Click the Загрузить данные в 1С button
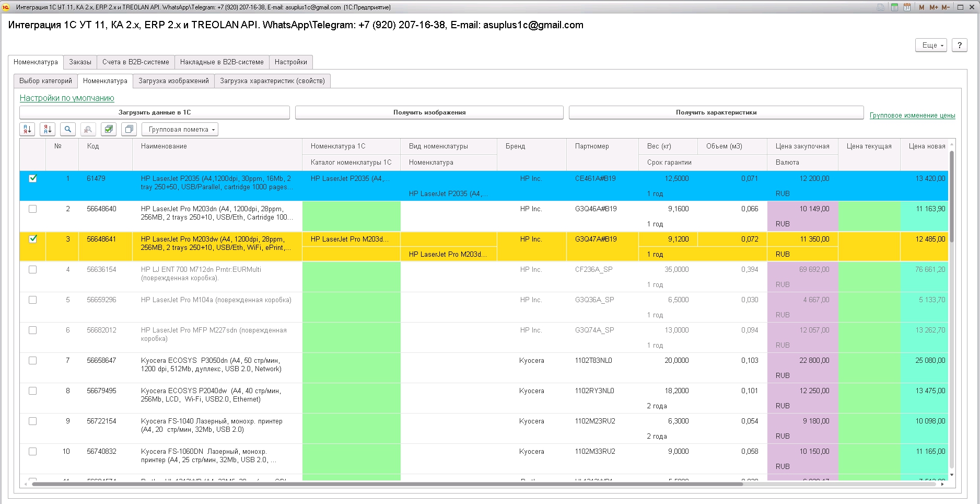The height and width of the screenshot is (504, 980). tap(155, 112)
